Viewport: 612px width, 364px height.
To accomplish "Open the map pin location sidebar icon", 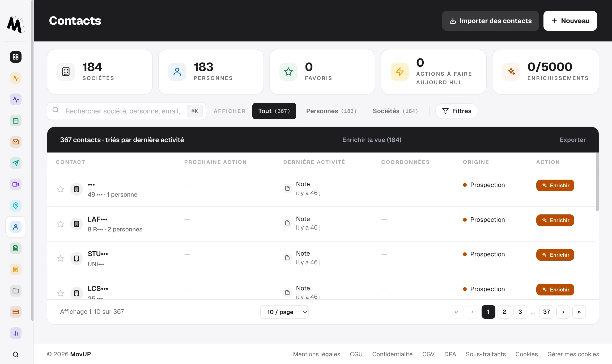I will tap(16, 206).
